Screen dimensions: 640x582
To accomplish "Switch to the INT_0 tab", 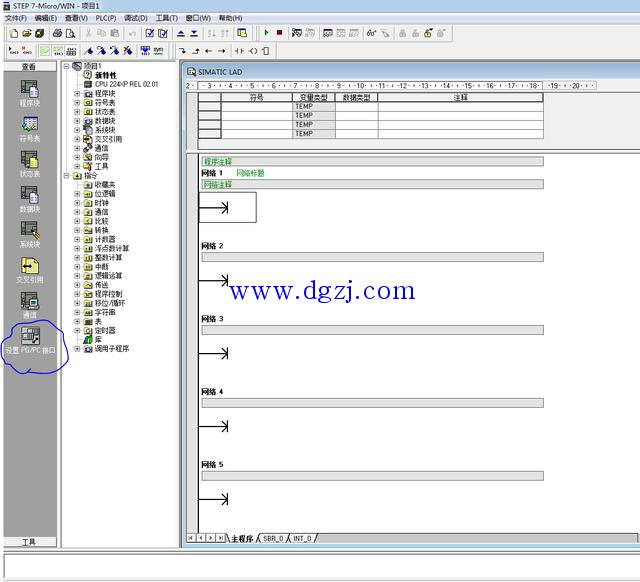I will [302, 538].
